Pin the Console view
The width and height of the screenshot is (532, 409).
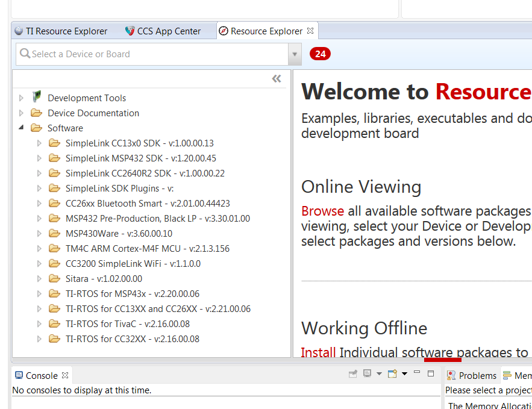pos(353,373)
